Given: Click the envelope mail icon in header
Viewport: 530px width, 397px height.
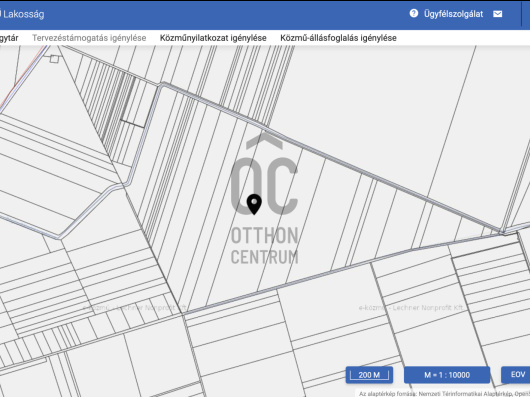Looking at the screenshot, I should (497, 14).
